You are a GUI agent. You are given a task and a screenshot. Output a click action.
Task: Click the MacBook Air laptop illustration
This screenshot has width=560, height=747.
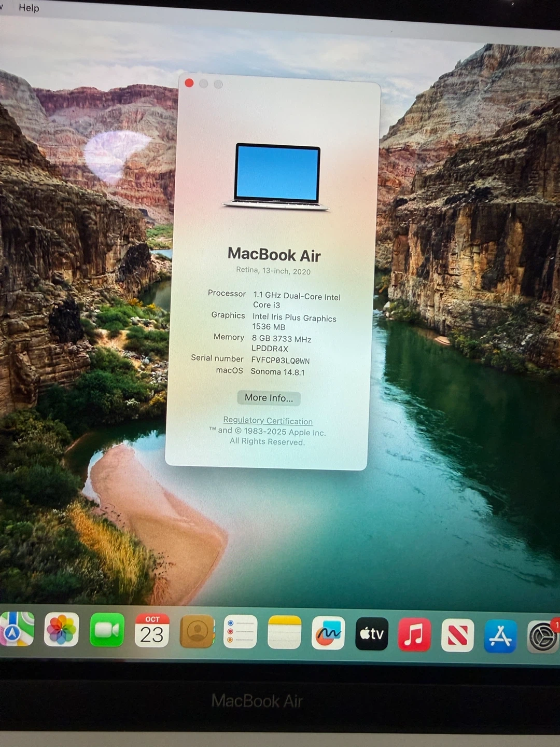click(276, 177)
